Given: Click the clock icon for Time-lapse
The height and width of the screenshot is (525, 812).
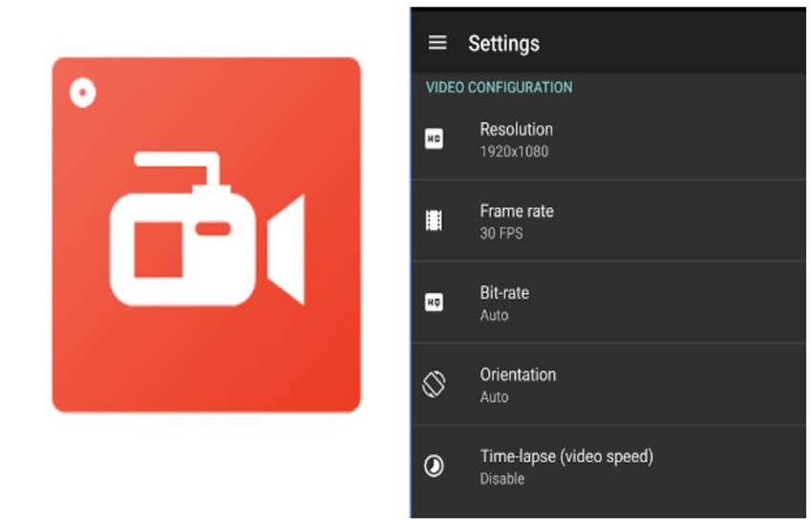Looking at the screenshot, I should point(434,466).
